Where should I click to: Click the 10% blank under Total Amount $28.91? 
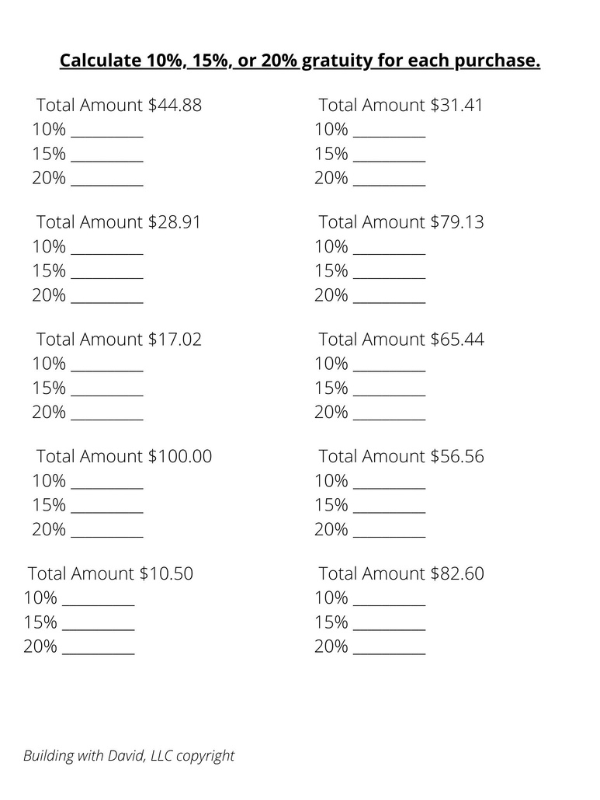click(107, 248)
